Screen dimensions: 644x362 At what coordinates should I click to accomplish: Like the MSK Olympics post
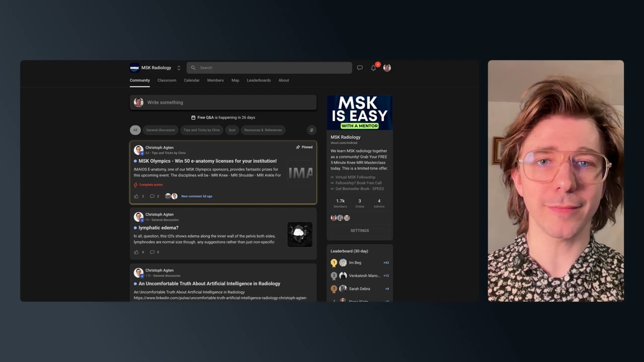pyautogui.click(x=136, y=196)
